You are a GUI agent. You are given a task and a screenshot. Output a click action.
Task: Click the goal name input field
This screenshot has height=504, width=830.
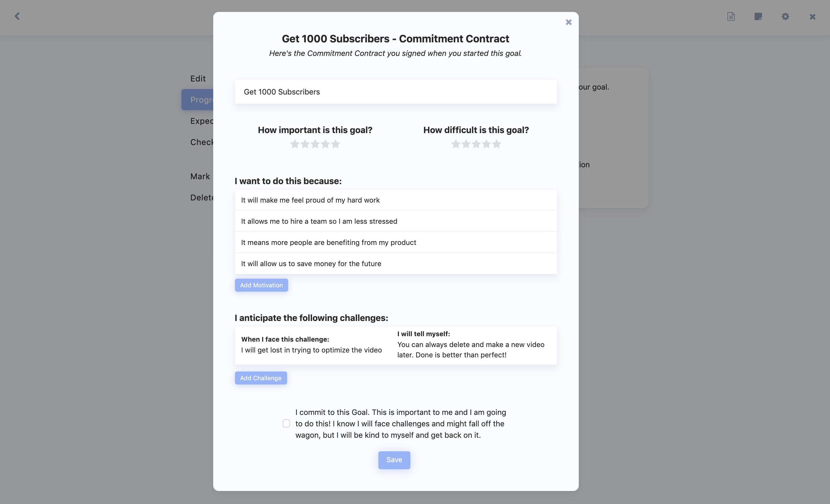[395, 92]
